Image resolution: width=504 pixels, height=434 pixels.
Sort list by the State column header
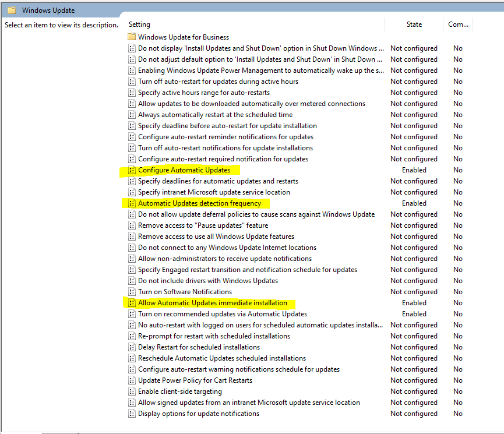coord(414,24)
